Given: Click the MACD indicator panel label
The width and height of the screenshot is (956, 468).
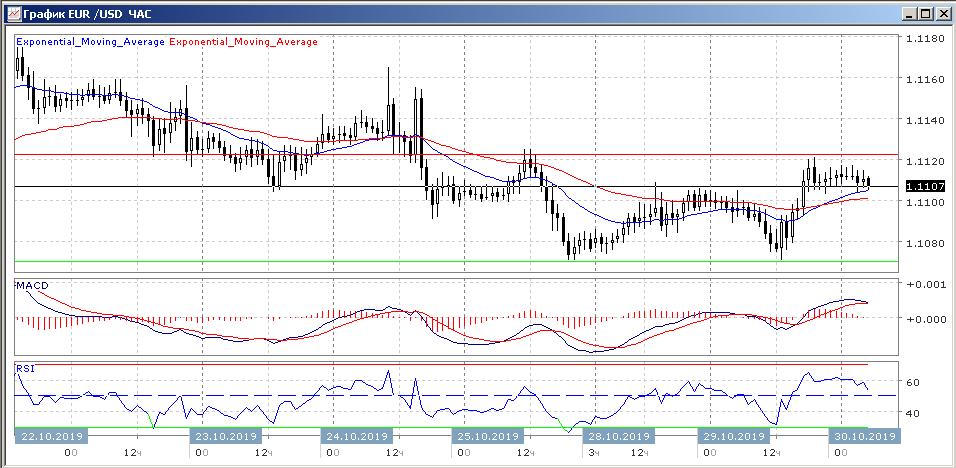Looking at the screenshot, I should pos(29,287).
